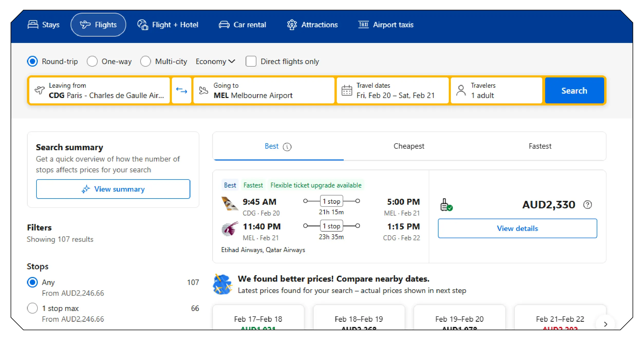Screen dimensions: 644x340
Task: Click the calendar icon in Travel dates
Action: [x=346, y=90]
